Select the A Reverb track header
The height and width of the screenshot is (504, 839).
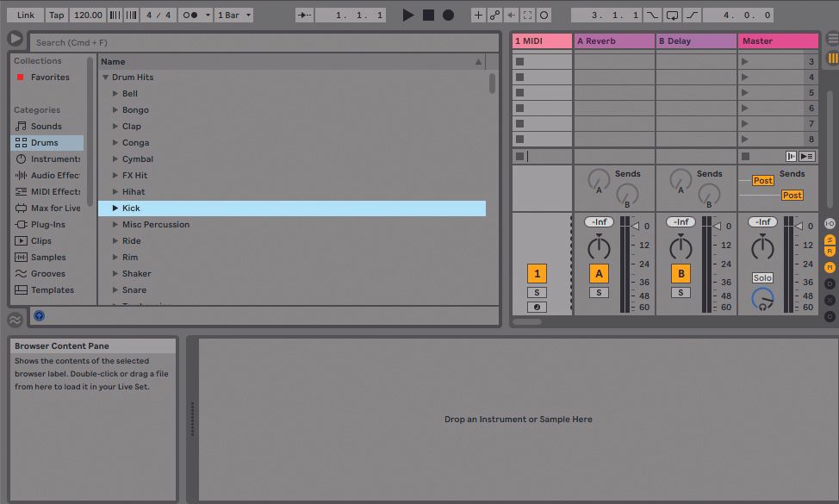pyautogui.click(x=613, y=40)
